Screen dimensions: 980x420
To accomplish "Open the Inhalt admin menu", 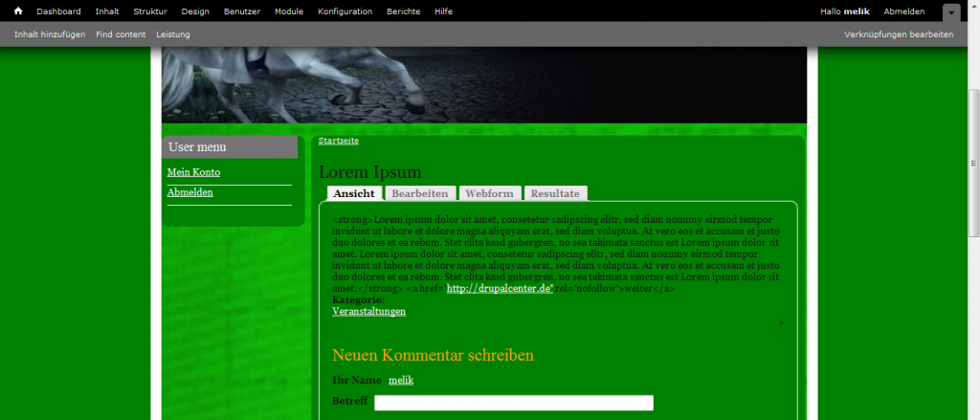I will point(107,11).
